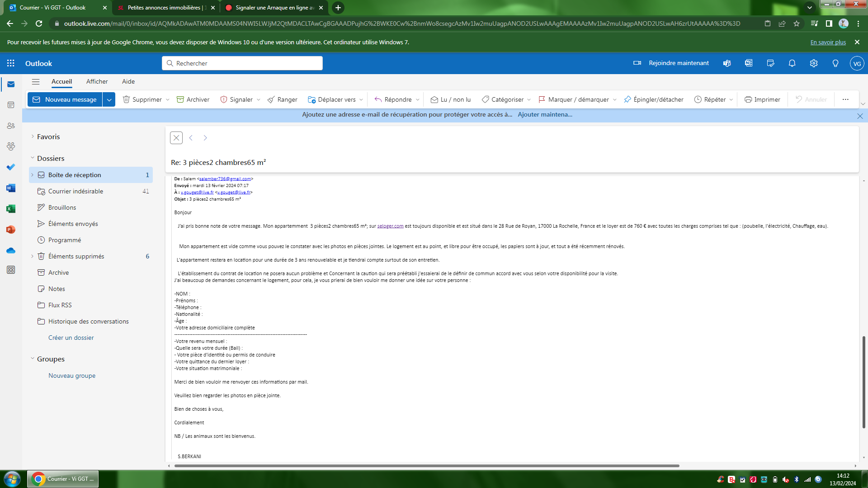Reload the page in Chrome
The width and height of the screenshot is (868, 488).
coord(39,23)
